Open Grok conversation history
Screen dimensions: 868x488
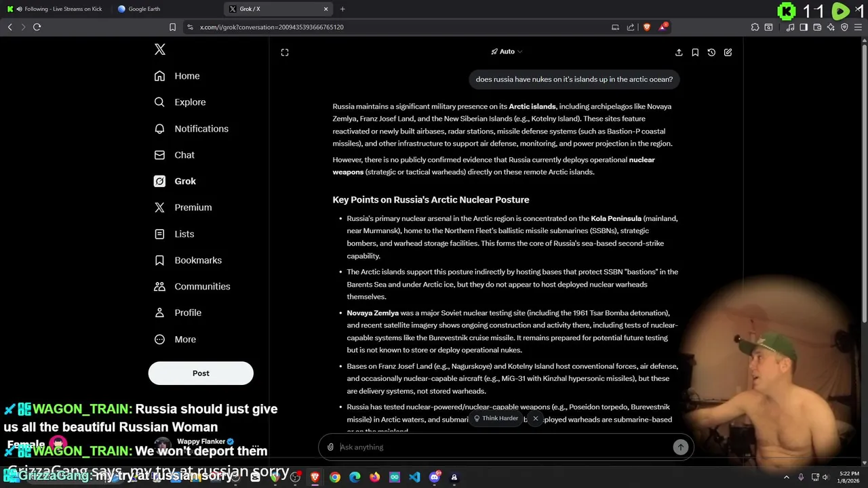[x=711, y=52]
